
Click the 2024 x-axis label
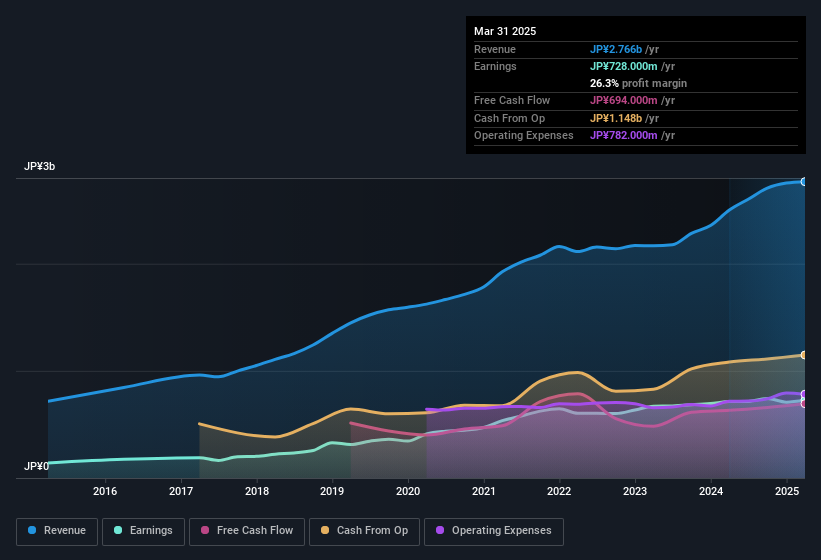click(711, 491)
